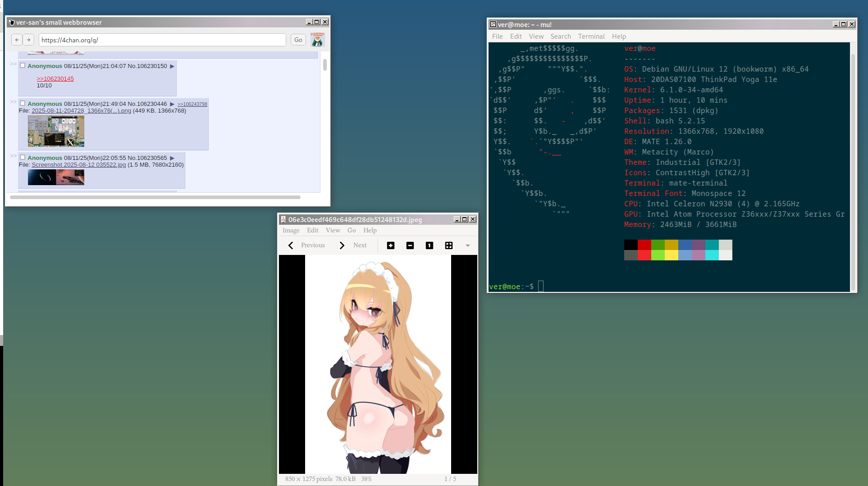This screenshot has height=486, width=868.
Task: Open the Terminal menu in terminal
Action: [591, 36]
